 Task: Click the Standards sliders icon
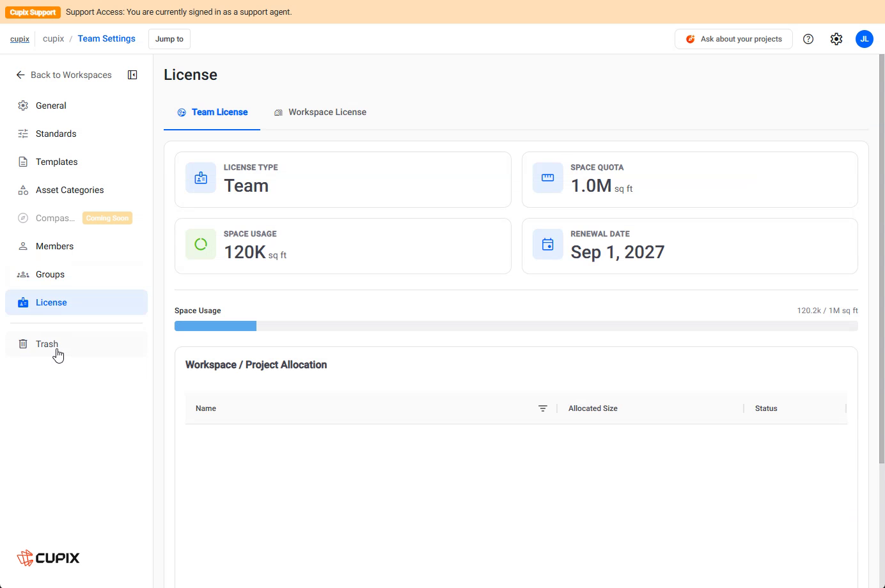[x=23, y=134]
